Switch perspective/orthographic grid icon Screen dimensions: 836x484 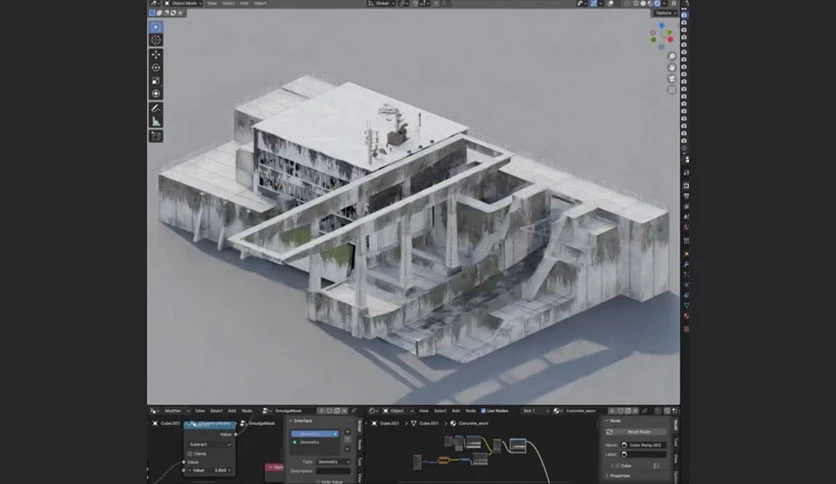(672, 90)
